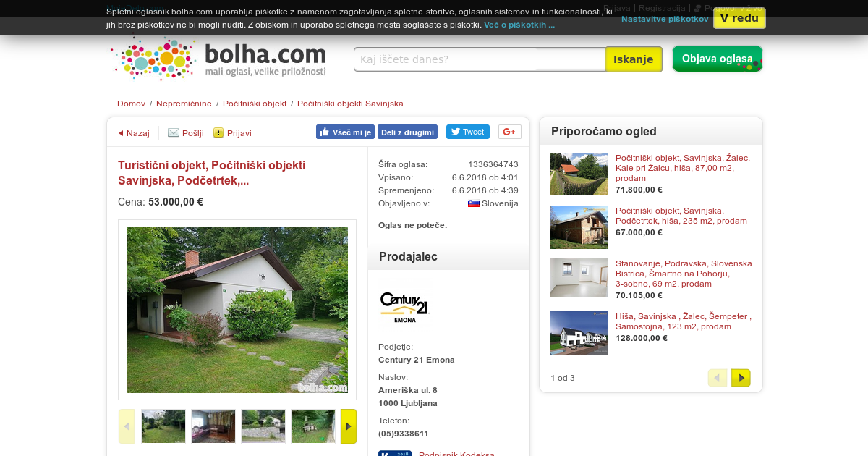Open Počitniški objekti Savinjska breadcrumb
Viewport: 868px width, 456px height.
tap(350, 104)
